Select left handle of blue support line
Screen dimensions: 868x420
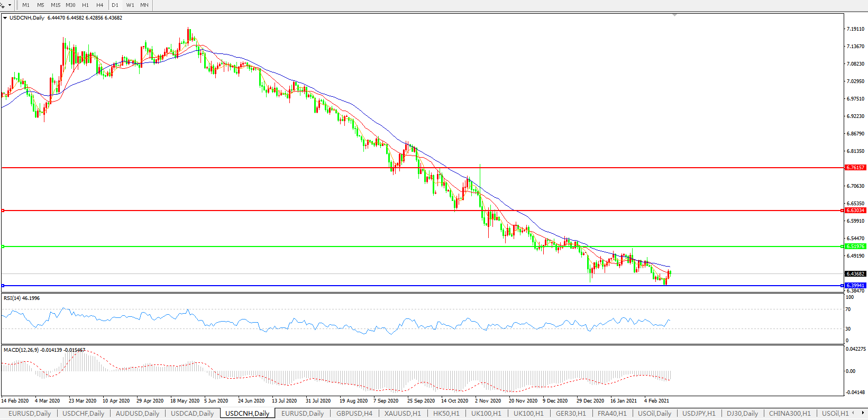coord(3,286)
